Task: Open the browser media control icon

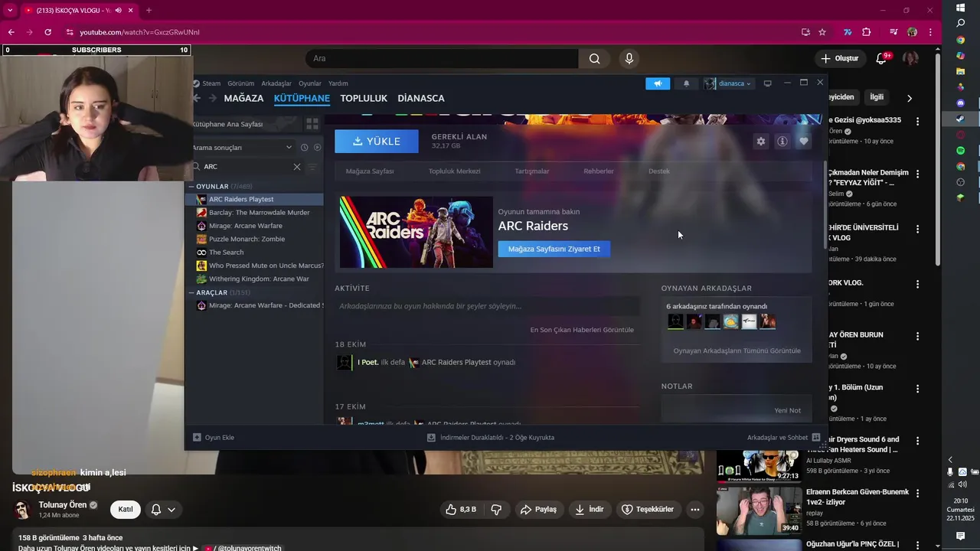Action: coord(893,32)
